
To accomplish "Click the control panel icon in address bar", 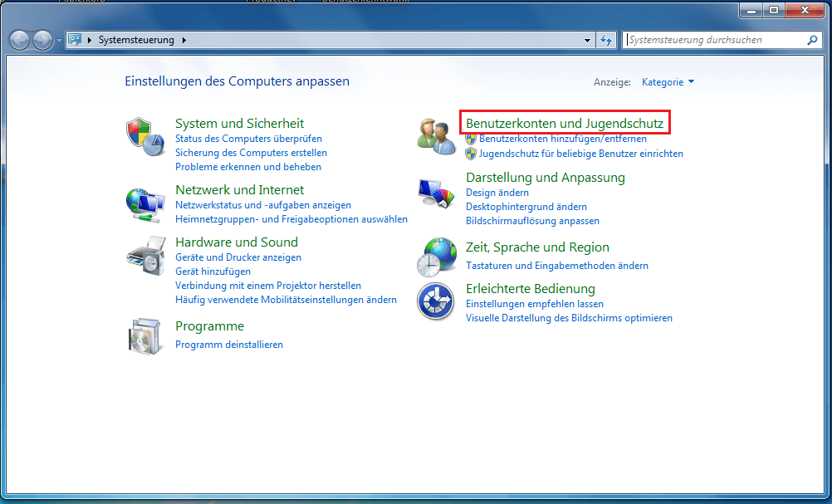I will click(x=75, y=39).
